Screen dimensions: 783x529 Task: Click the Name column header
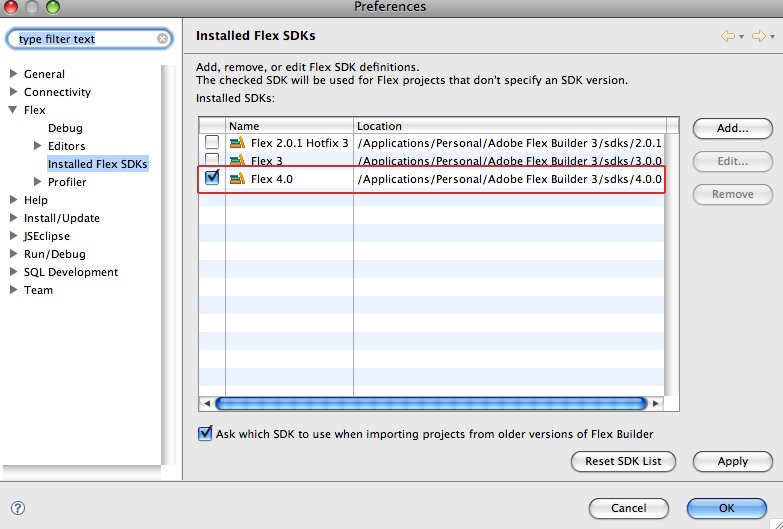click(290, 126)
